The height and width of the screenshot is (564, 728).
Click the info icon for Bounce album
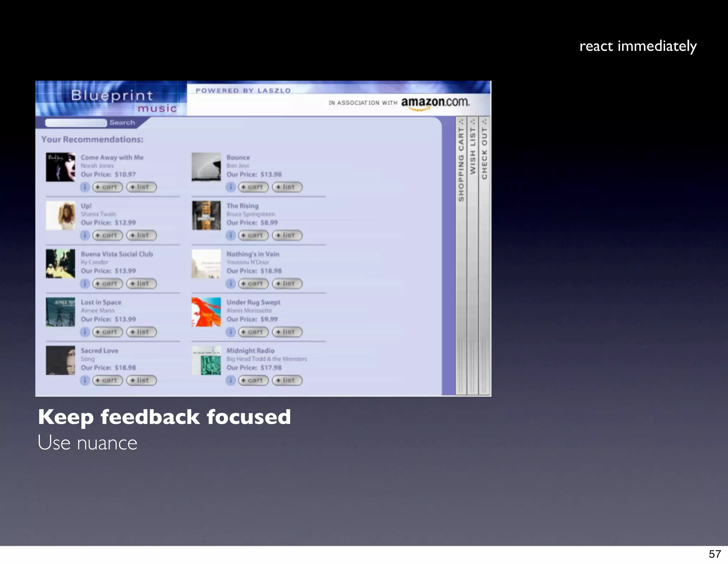(231, 187)
